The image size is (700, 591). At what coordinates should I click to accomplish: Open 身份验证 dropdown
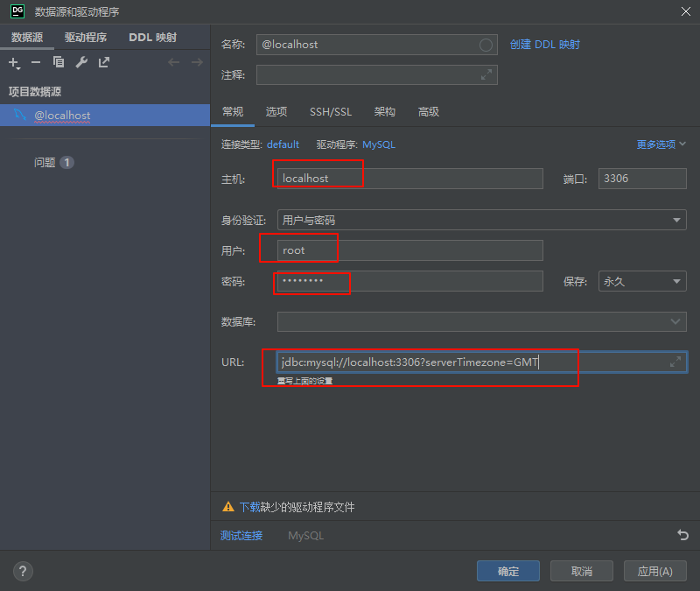click(x=482, y=220)
